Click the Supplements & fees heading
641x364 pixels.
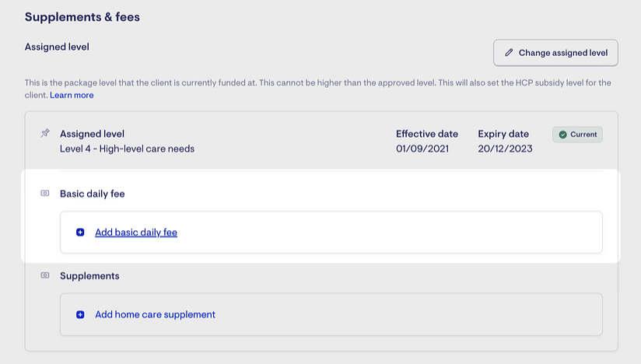[82, 16]
